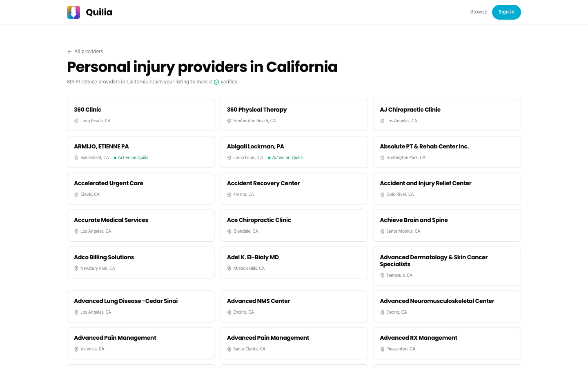Select the Achieve Brain and Spine provider
This screenshot has height=368, width=588.
[x=447, y=225]
